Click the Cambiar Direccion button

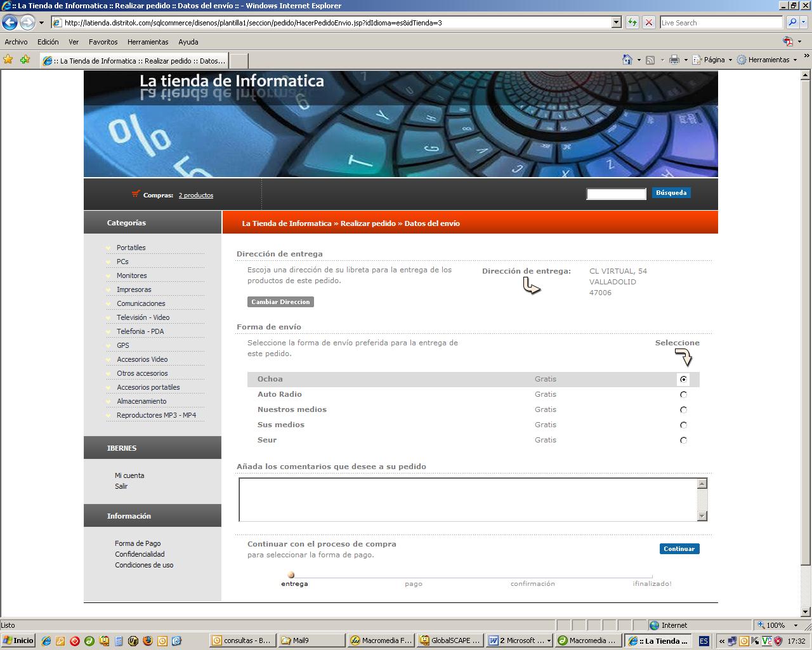(280, 302)
